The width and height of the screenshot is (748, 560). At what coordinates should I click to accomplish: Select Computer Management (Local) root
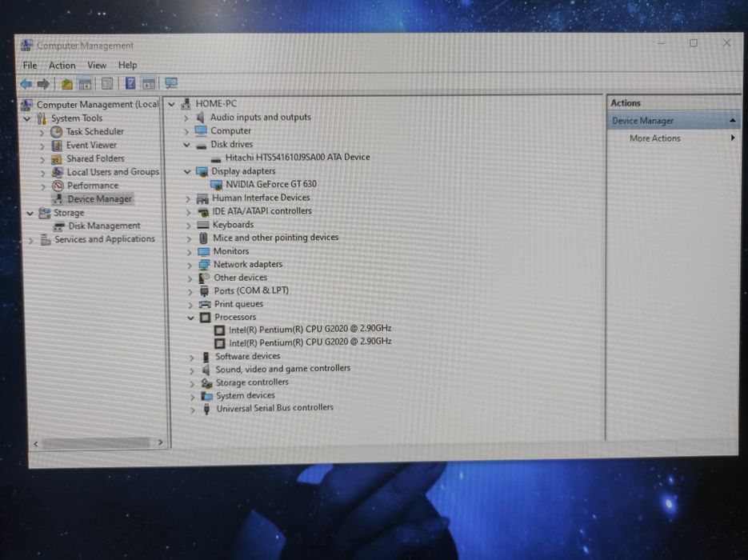coord(98,105)
